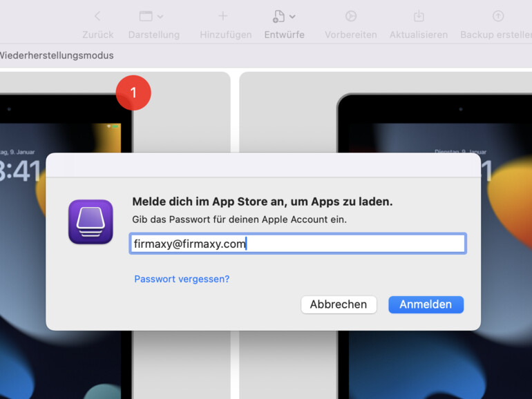Open the Darstellung view icon
Screen dimensions: 532x399
point(146,16)
